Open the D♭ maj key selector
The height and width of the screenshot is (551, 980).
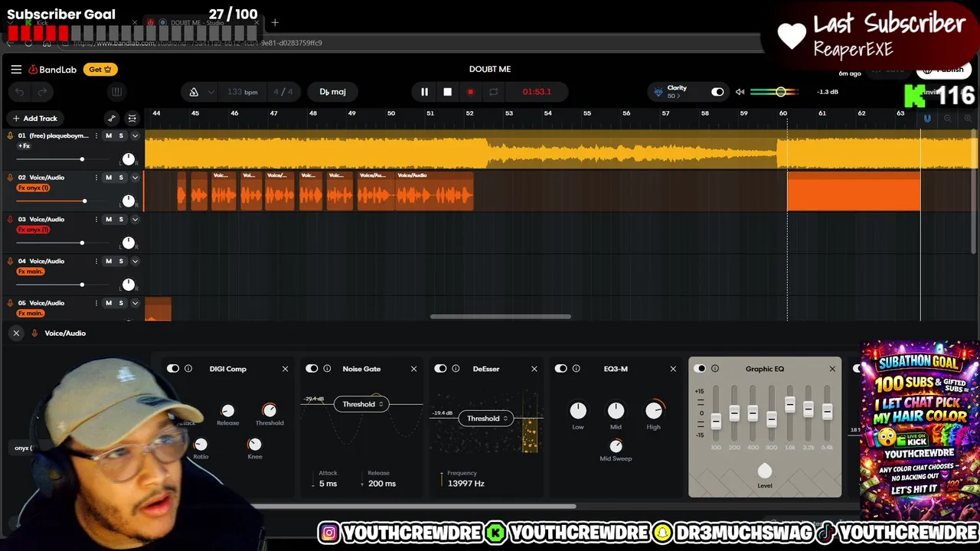pos(332,92)
